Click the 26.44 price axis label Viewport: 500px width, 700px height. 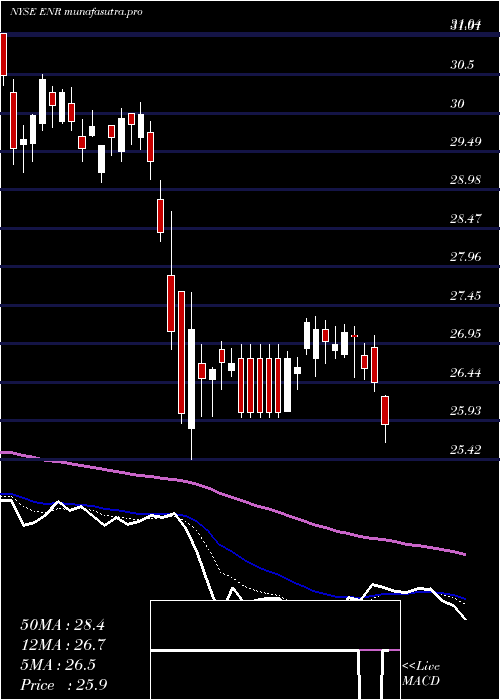click(x=466, y=372)
